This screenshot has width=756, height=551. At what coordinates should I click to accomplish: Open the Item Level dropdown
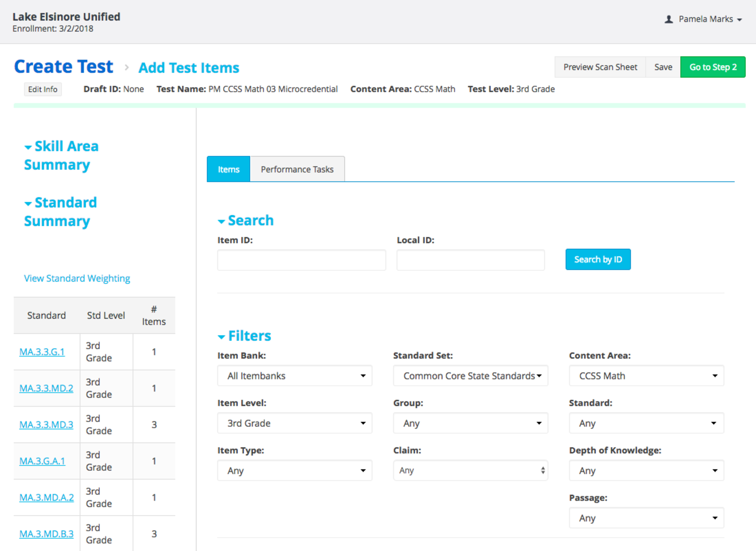295,423
